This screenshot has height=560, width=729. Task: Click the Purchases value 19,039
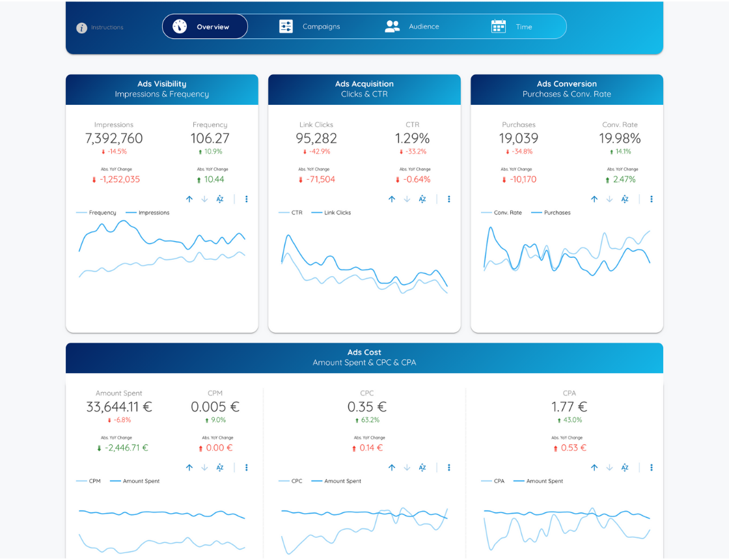pyautogui.click(x=519, y=138)
